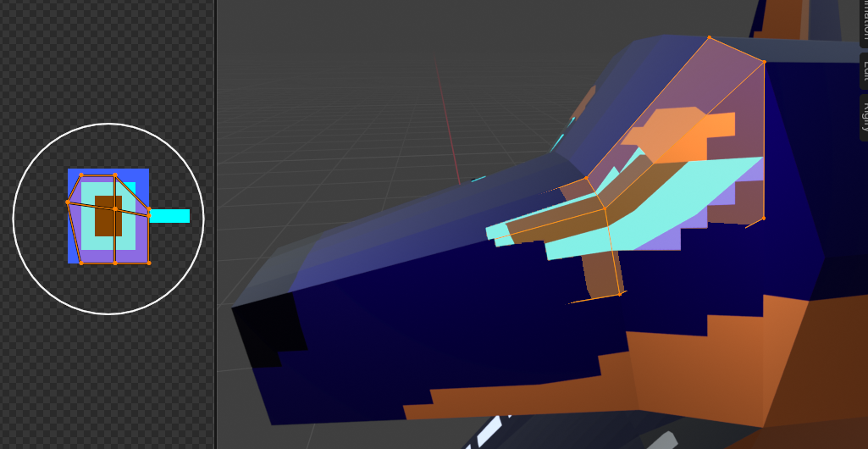Click the bottom-middle vertex of the UV island
This screenshot has width=868, height=449.
115,263
